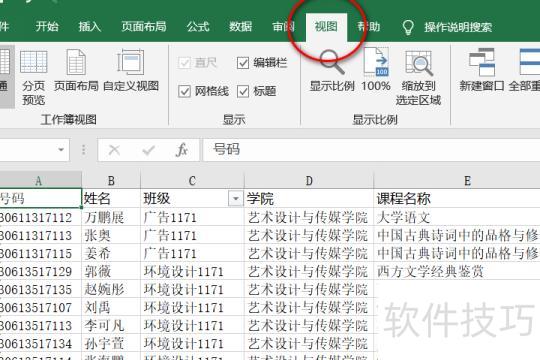Click the 学院 header cell
The width and height of the screenshot is (540, 360).
pyautogui.click(x=309, y=199)
